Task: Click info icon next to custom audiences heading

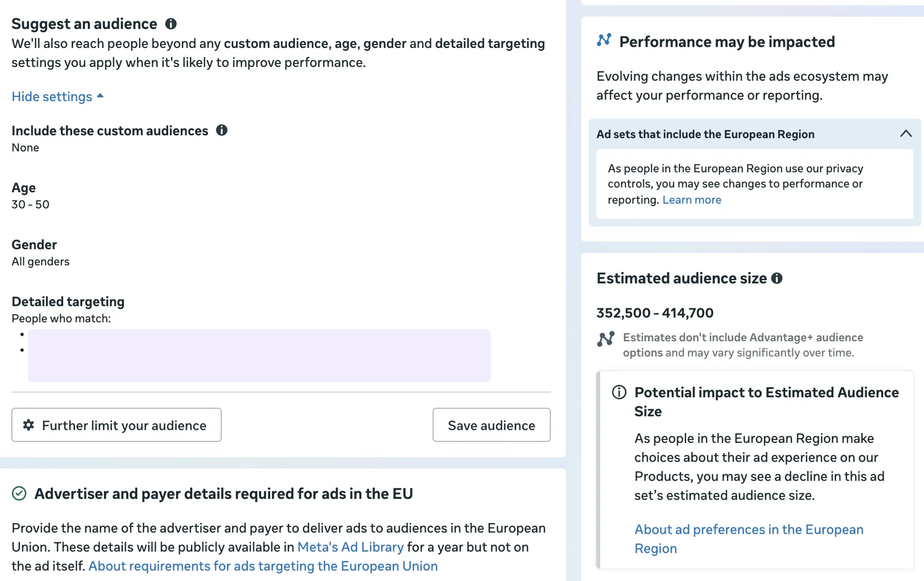Action: click(x=222, y=131)
